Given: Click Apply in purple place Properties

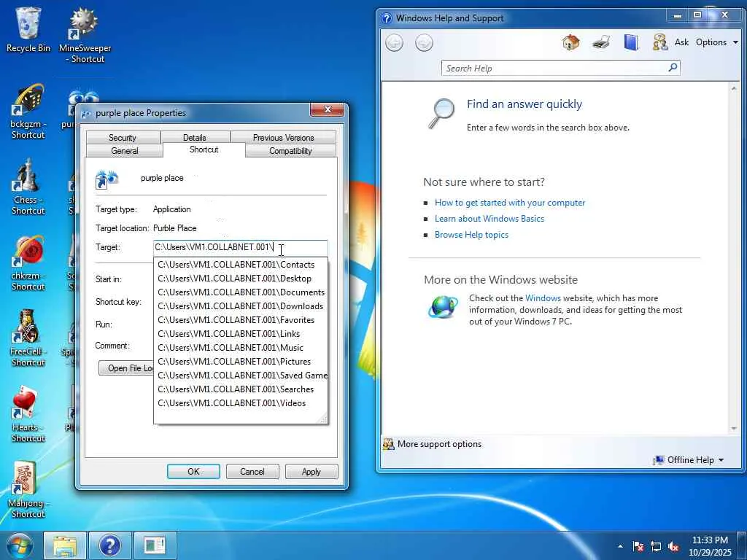Looking at the screenshot, I should click(311, 472).
